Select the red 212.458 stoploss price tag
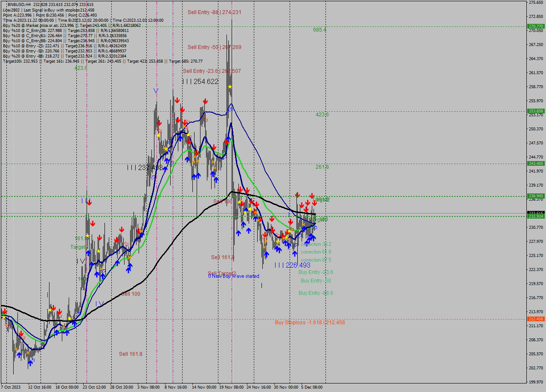Screen dimensions: 546x392 tap(535, 319)
